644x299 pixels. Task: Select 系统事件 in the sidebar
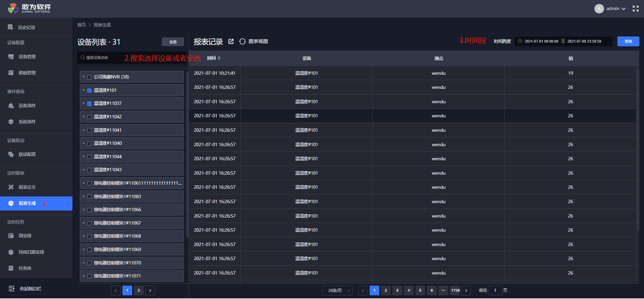(27, 122)
